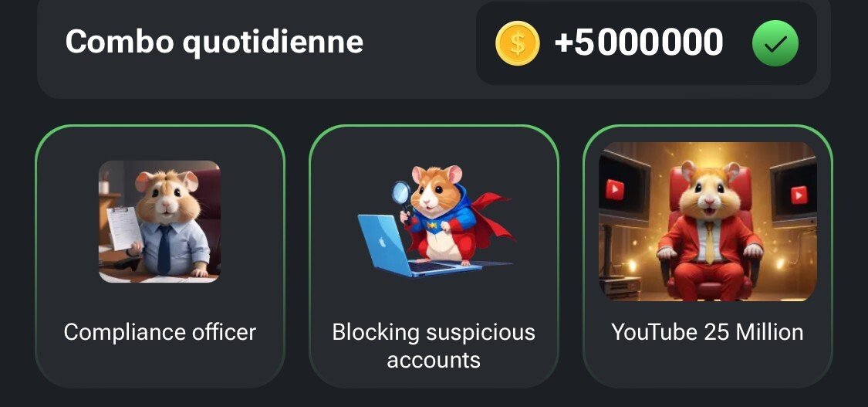Open the Compliance officer card
This screenshot has width=868, height=407.
(x=160, y=256)
